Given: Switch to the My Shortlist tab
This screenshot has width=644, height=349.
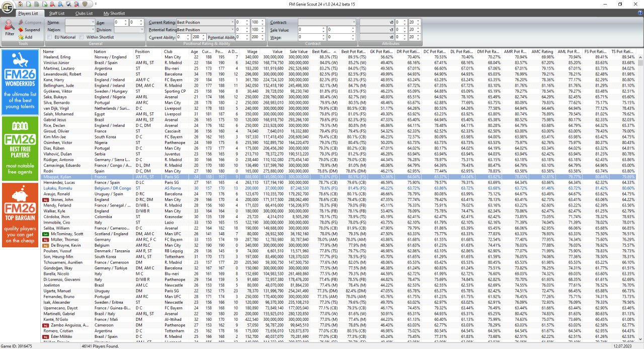Looking at the screenshot, I should tap(114, 13).
